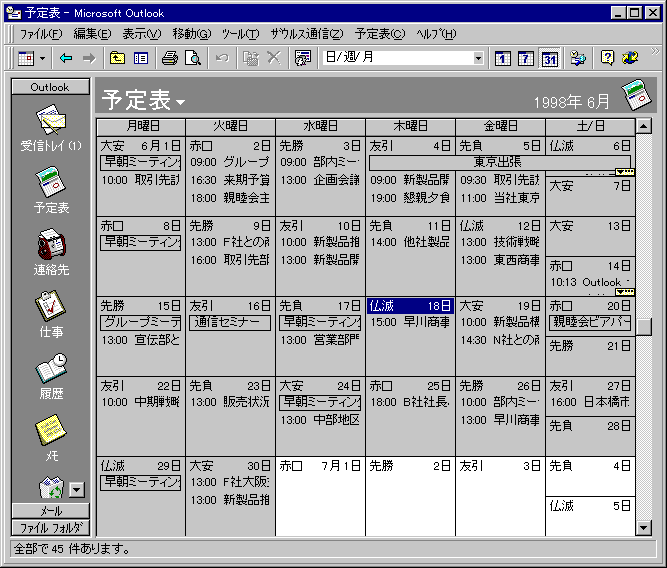Click the 土/日 column header
The height and width of the screenshot is (568, 667).
coord(590,126)
